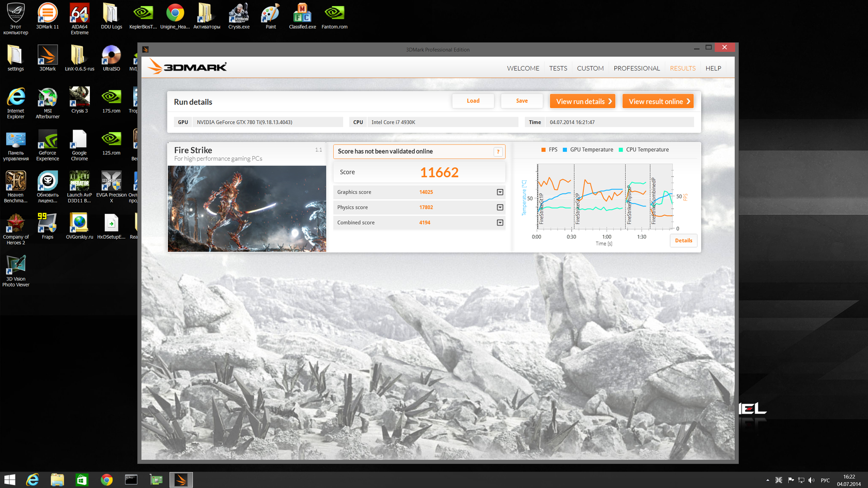
Task: Launch UltraISO from the desktop
Action: (111, 58)
